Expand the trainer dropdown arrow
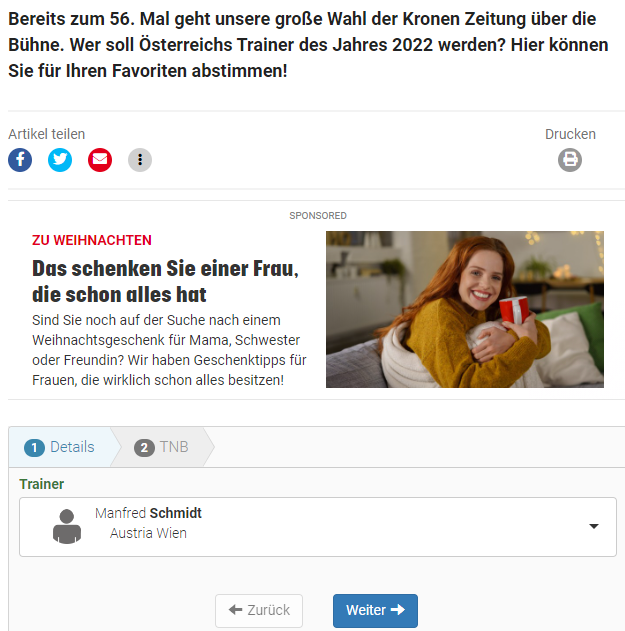625x631 pixels. pyautogui.click(x=594, y=526)
